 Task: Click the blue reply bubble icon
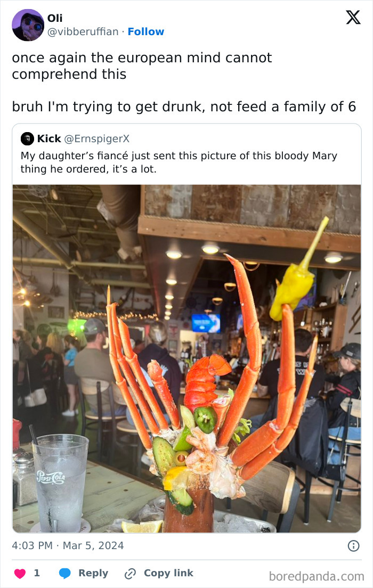point(65,573)
